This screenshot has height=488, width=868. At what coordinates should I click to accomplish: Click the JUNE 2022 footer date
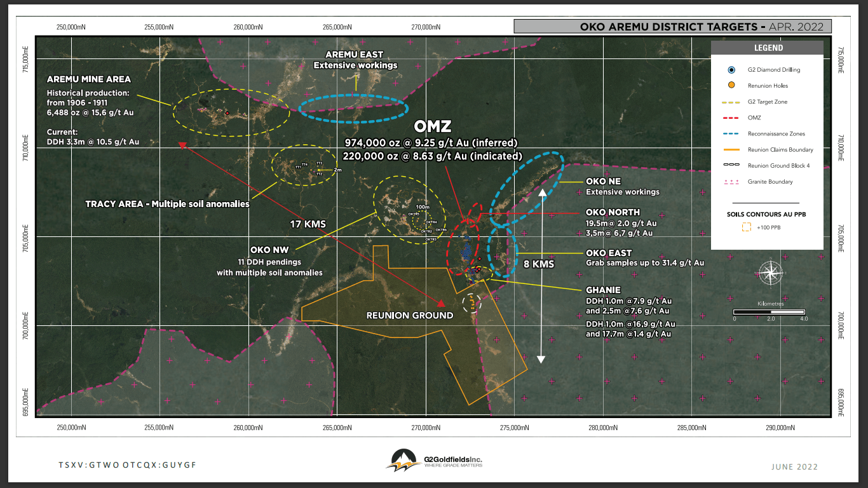(794, 467)
